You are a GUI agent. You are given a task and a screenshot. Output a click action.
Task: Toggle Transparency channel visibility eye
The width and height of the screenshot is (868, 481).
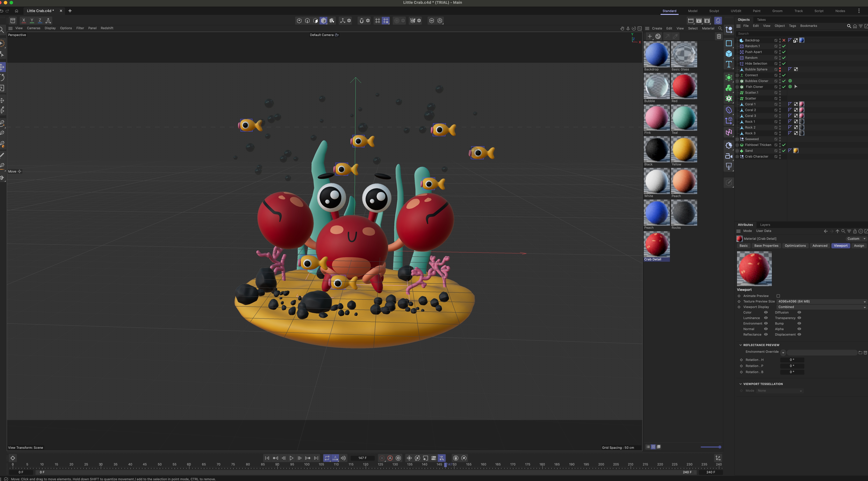tap(799, 318)
